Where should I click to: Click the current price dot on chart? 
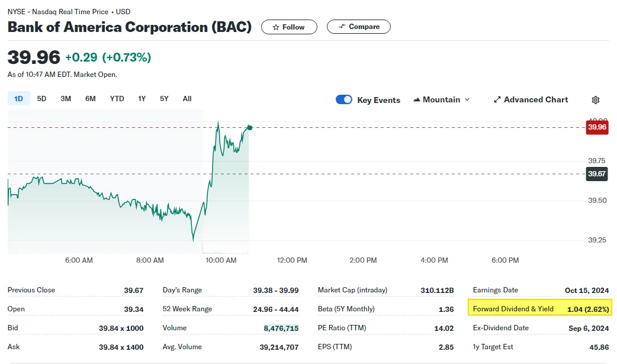point(250,127)
